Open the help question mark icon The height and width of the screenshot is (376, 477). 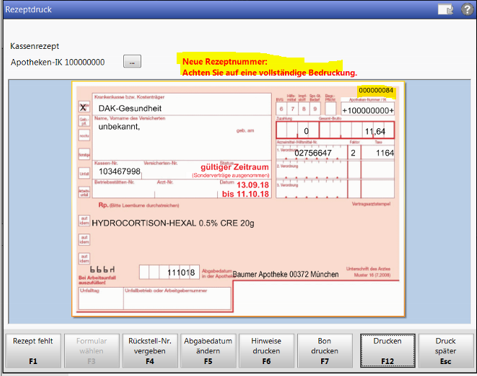(x=467, y=9)
